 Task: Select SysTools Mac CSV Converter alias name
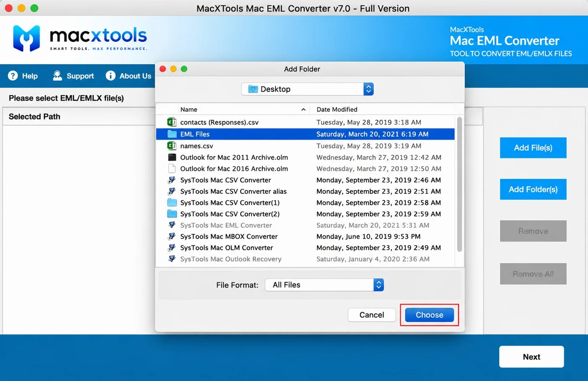click(x=234, y=191)
